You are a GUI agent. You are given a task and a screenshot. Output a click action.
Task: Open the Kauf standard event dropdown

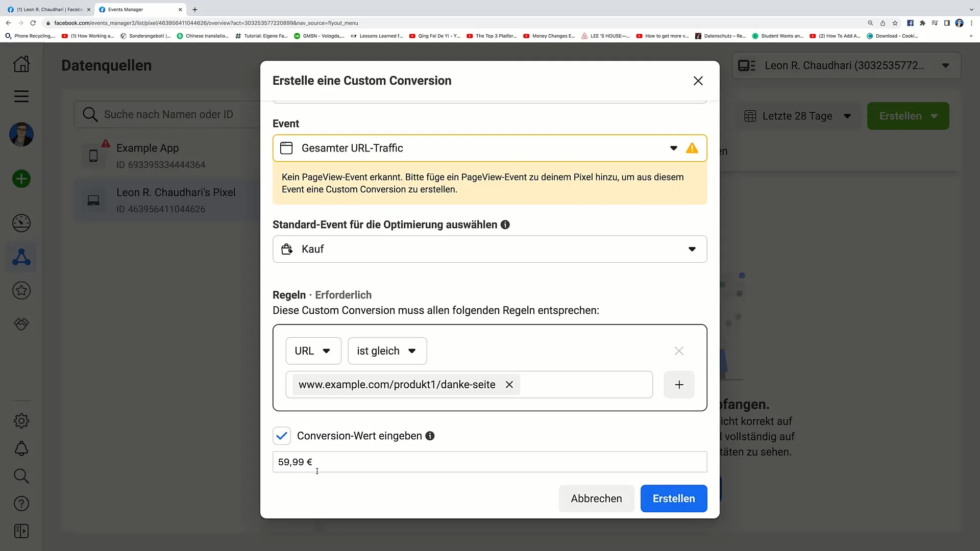(x=490, y=249)
